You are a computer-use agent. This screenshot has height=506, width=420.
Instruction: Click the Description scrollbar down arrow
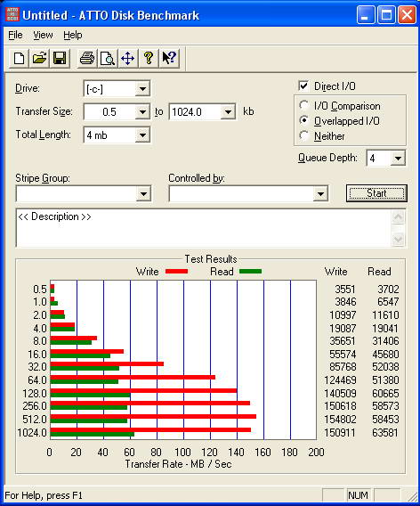(x=398, y=240)
